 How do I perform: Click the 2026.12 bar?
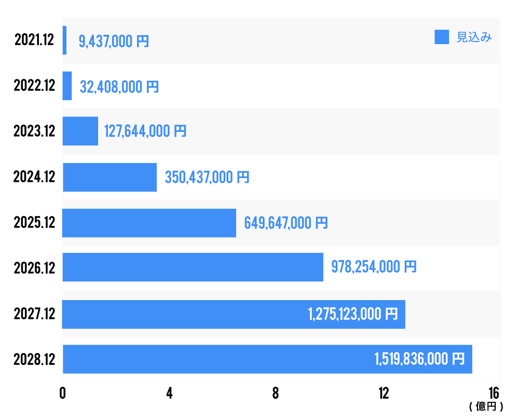193,267
